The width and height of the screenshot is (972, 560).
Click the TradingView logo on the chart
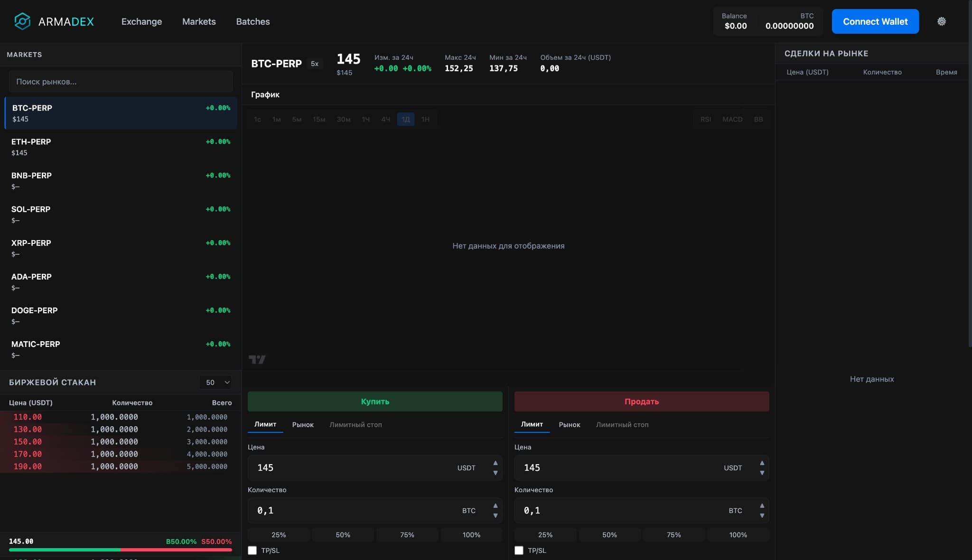(257, 359)
